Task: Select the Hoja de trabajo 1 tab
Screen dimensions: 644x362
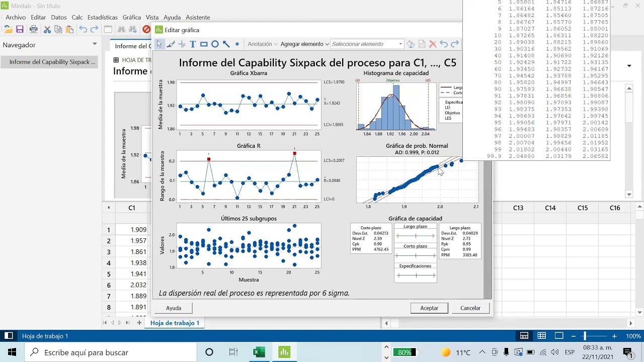Action: pos(175,323)
